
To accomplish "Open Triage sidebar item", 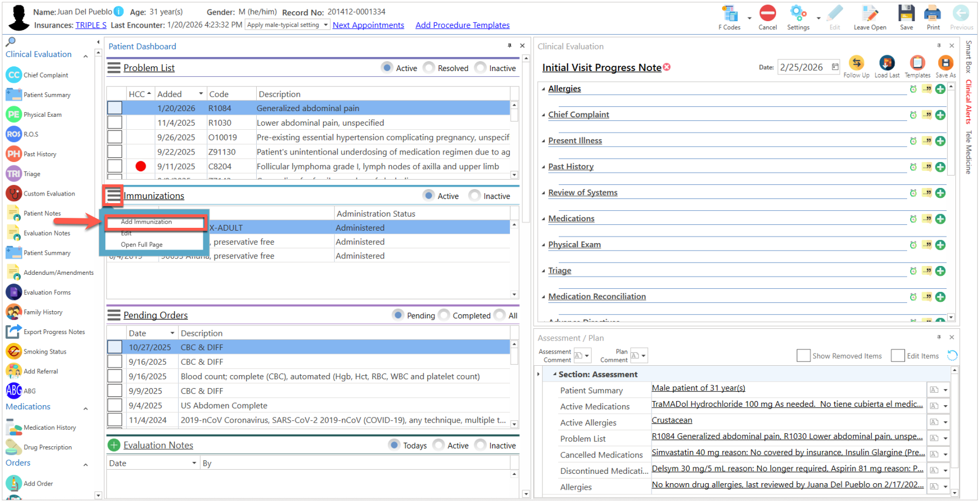I will click(24, 174).
